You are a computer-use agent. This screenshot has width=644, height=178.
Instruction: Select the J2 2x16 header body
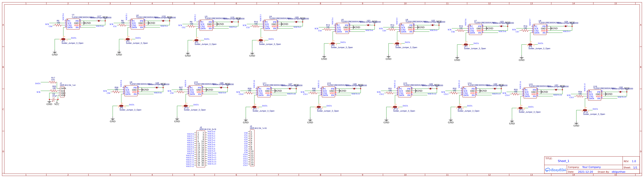[201, 149]
